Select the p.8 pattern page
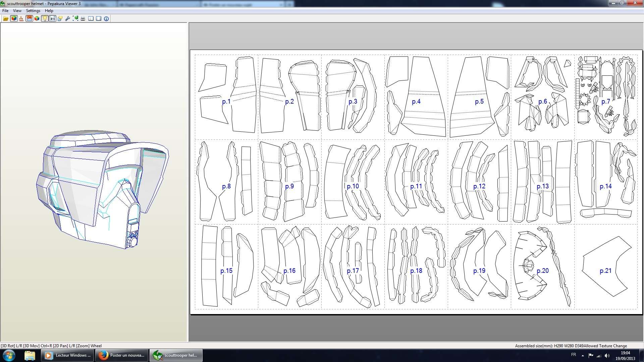 click(226, 182)
